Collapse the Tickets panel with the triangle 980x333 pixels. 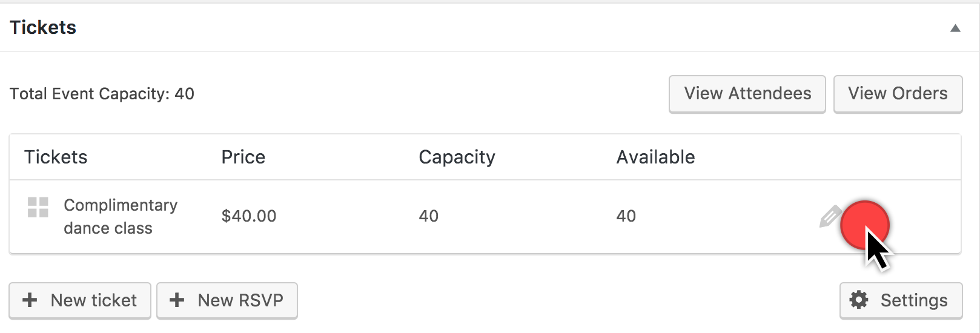point(955,28)
